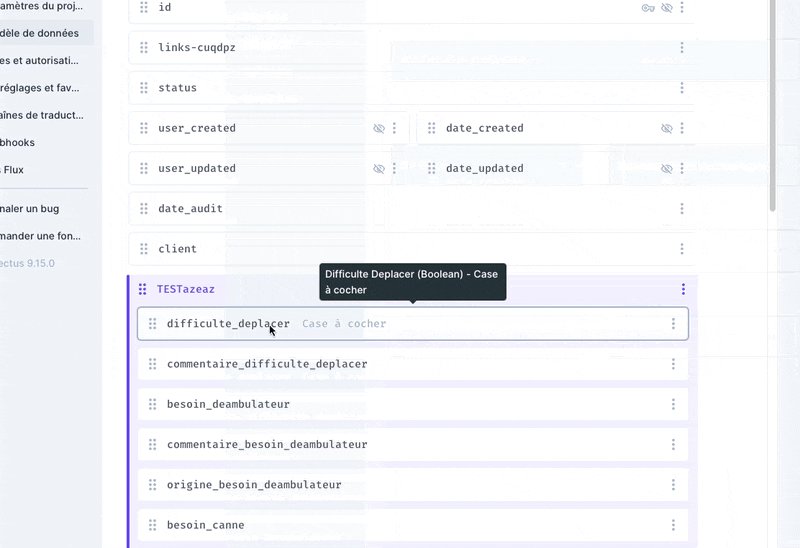The width and height of the screenshot is (800, 548).
Task: Click the 'date_audit' field name
Action: (x=190, y=209)
